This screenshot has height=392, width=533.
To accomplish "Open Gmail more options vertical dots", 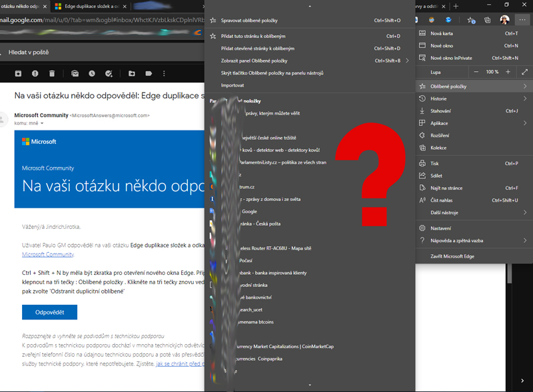I will pyautogui.click(x=164, y=73).
